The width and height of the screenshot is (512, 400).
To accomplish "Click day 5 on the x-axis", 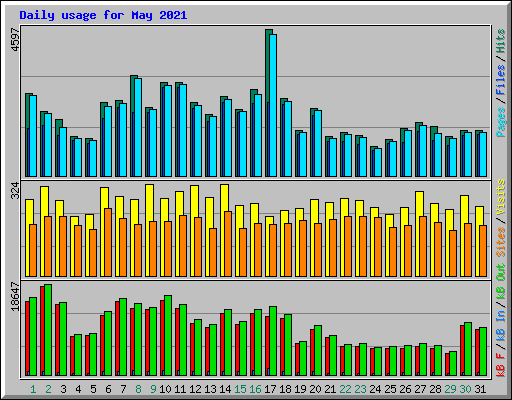I will 93,389.
